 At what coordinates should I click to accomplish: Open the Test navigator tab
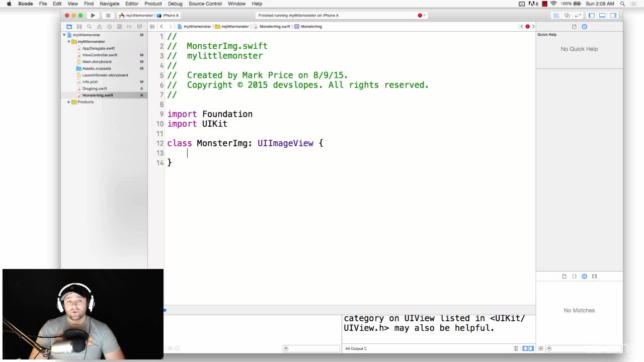point(109,27)
